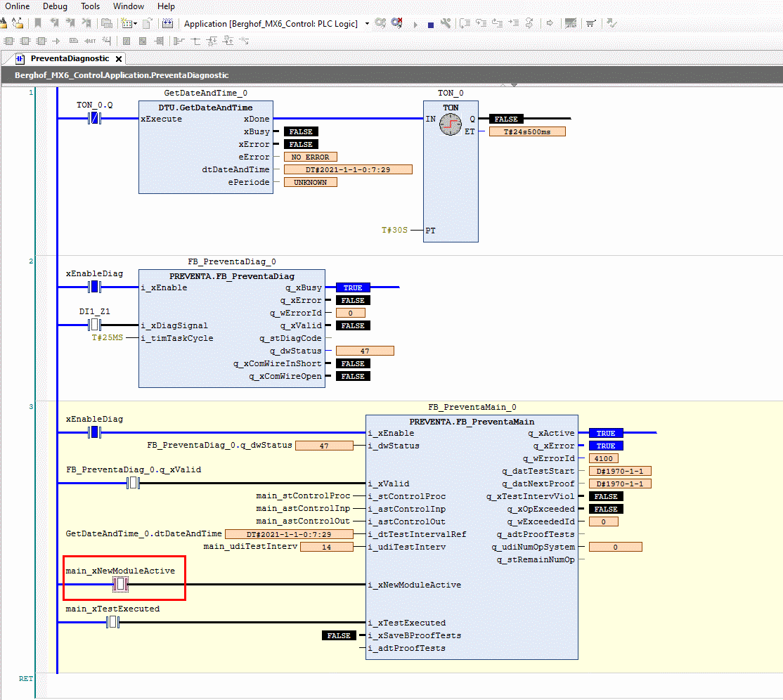Toggle the DI1_Z1 contact
The image size is (783, 700).
(94, 325)
